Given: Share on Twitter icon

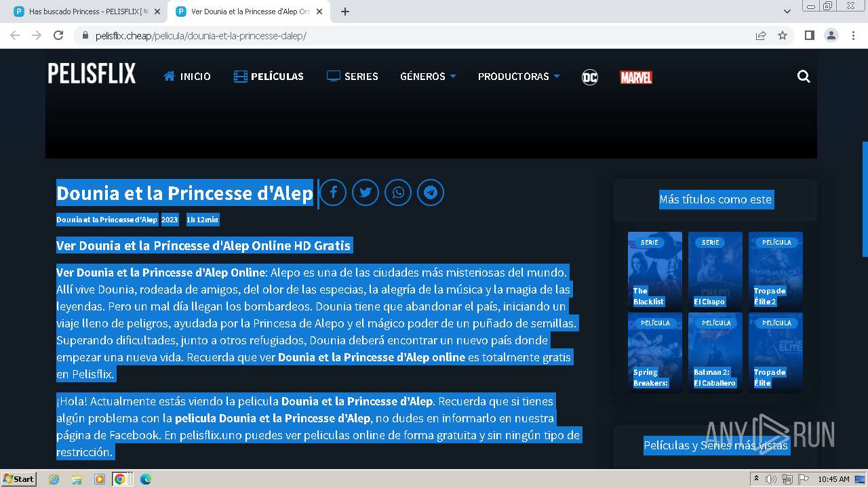Looking at the screenshot, I should (366, 192).
